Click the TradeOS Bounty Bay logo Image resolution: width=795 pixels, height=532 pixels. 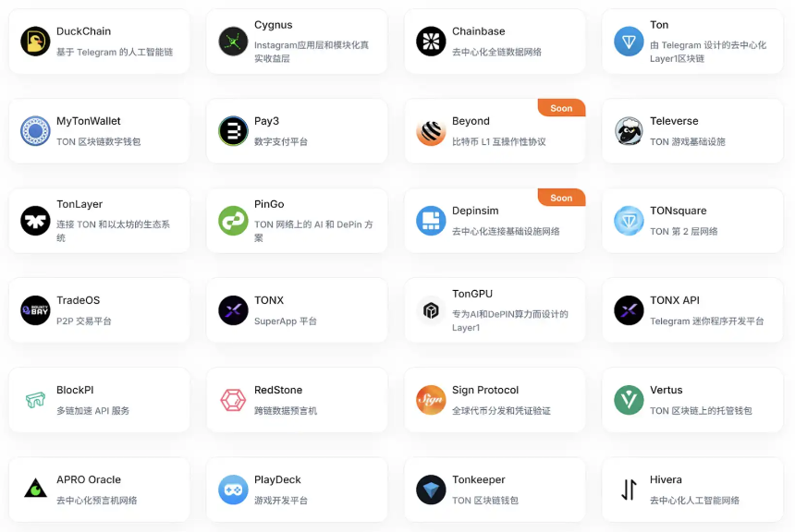35,310
